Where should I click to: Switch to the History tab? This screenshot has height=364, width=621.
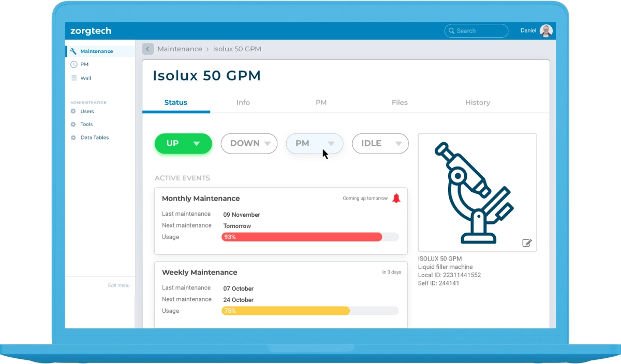click(x=478, y=102)
